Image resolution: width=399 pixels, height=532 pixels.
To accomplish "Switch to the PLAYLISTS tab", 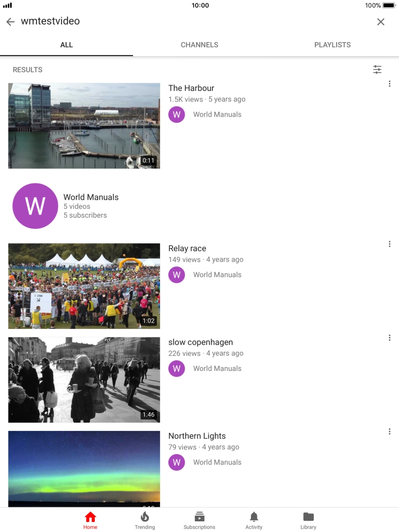I will [332, 44].
